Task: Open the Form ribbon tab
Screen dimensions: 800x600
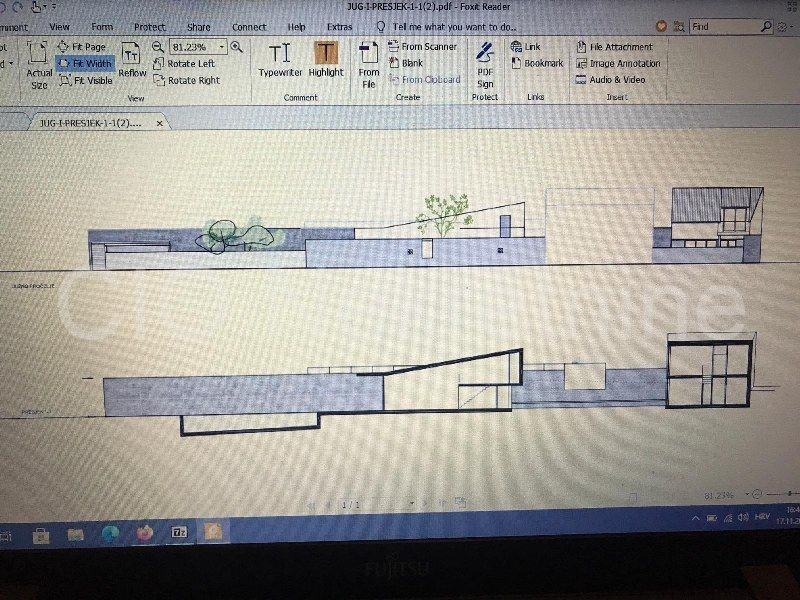Action: [102, 27]
